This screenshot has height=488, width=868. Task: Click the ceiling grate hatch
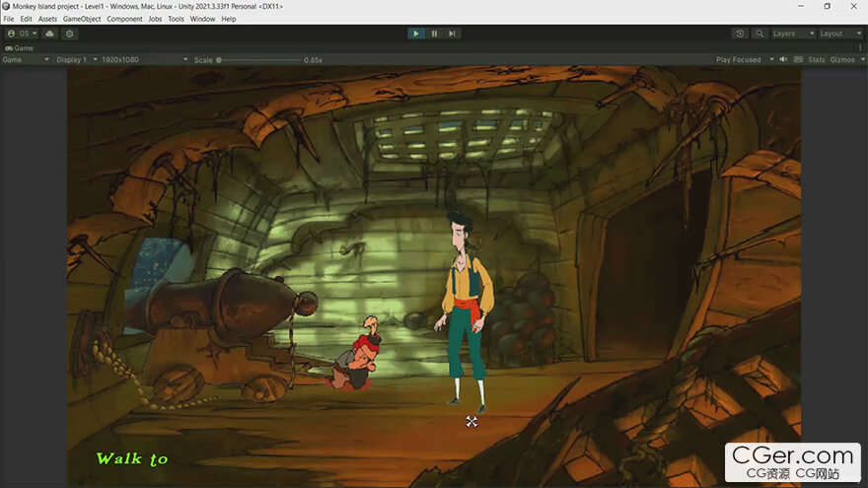[x=463, y=138]
